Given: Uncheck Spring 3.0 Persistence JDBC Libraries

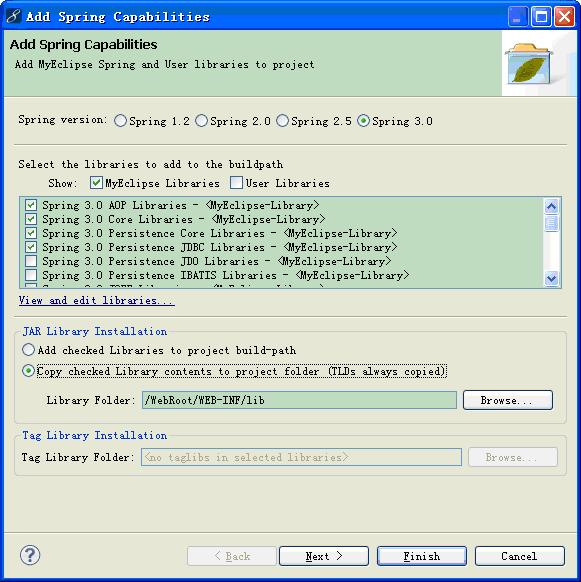Looking at the screenshot, I should tap(31, 247).
